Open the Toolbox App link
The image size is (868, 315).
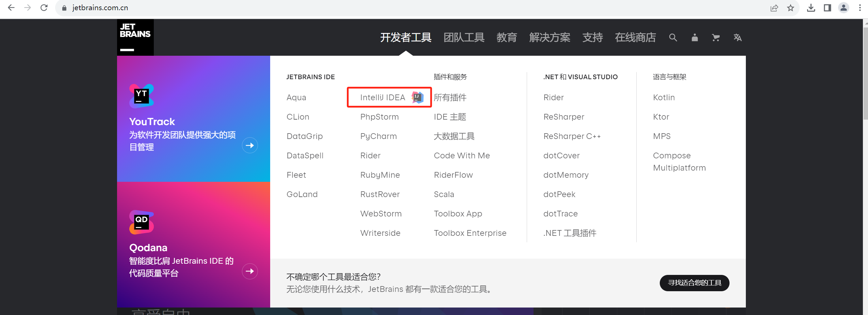pos(458,214)
